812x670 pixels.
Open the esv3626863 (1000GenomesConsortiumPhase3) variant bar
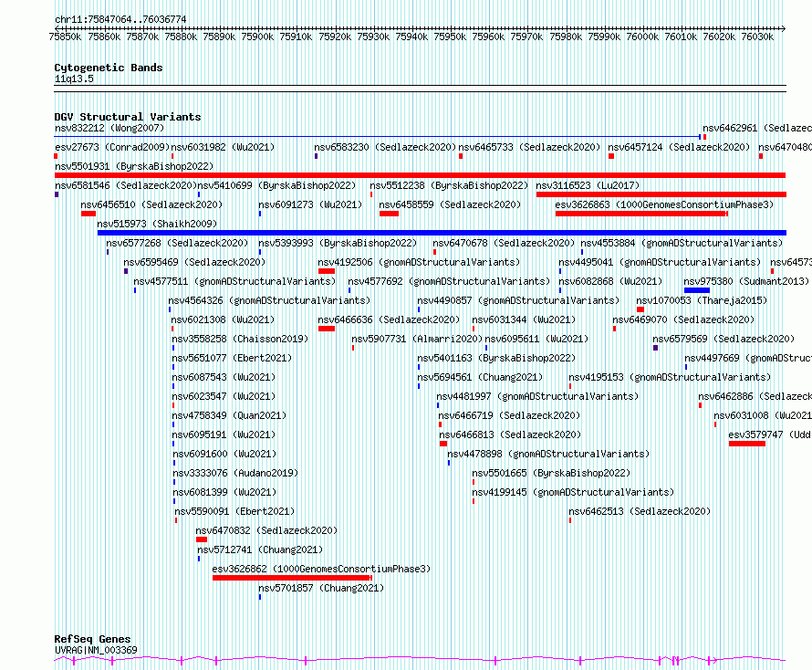coord(641,214)
